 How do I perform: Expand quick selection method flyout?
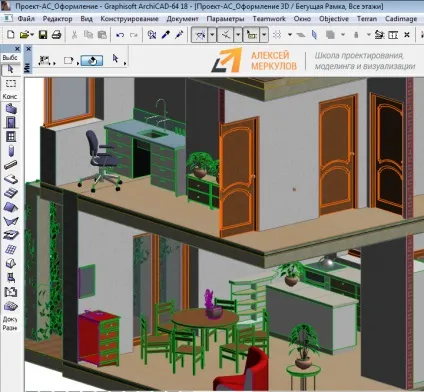(54, 63)
